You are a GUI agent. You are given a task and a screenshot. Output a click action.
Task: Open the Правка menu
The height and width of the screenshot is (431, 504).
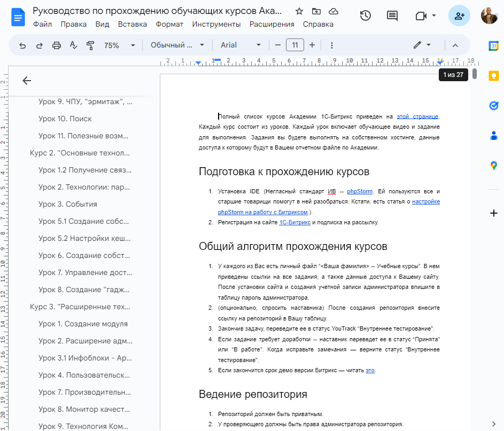pos(74,25)
